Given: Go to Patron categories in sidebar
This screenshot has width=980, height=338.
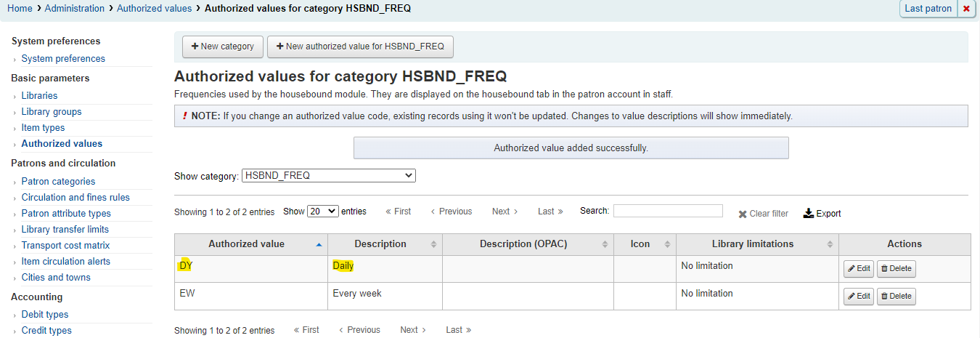Looking at the screenshot, I should [58, 182].
